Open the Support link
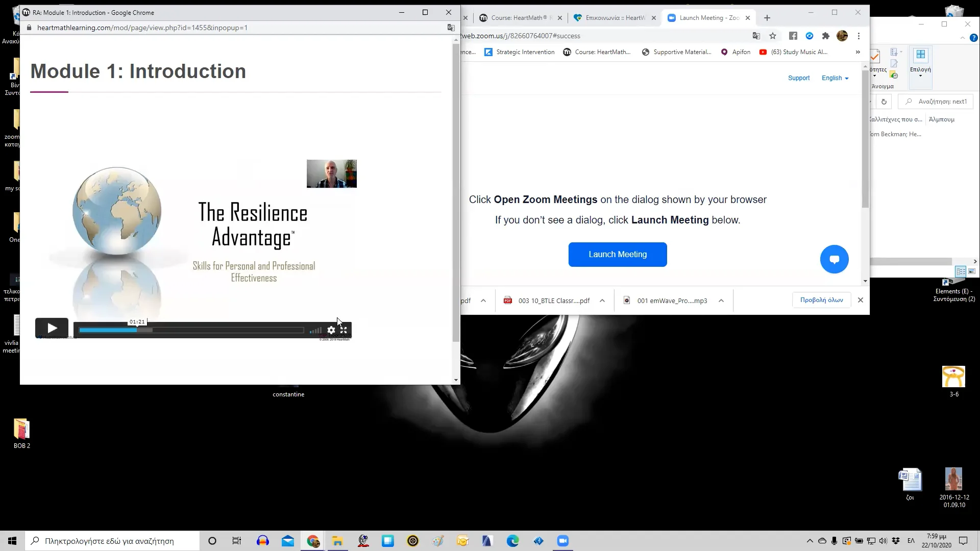 click(798, 78)
